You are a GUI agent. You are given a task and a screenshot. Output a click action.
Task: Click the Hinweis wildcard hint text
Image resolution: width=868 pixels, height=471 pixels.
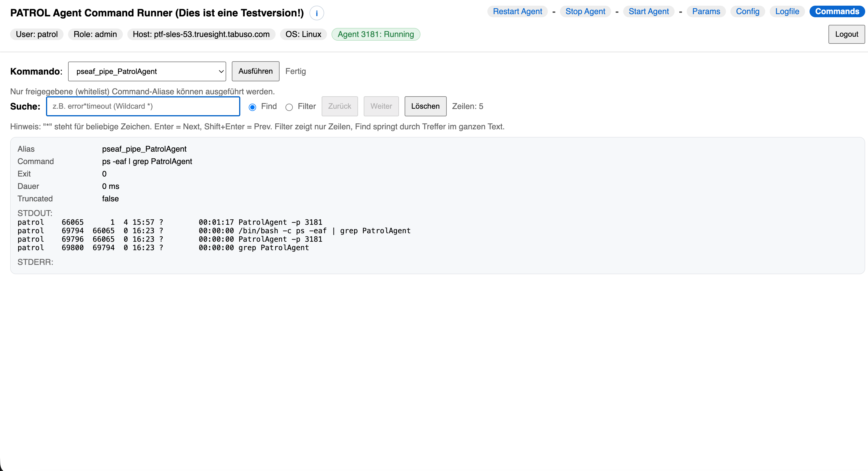point(257,126)
